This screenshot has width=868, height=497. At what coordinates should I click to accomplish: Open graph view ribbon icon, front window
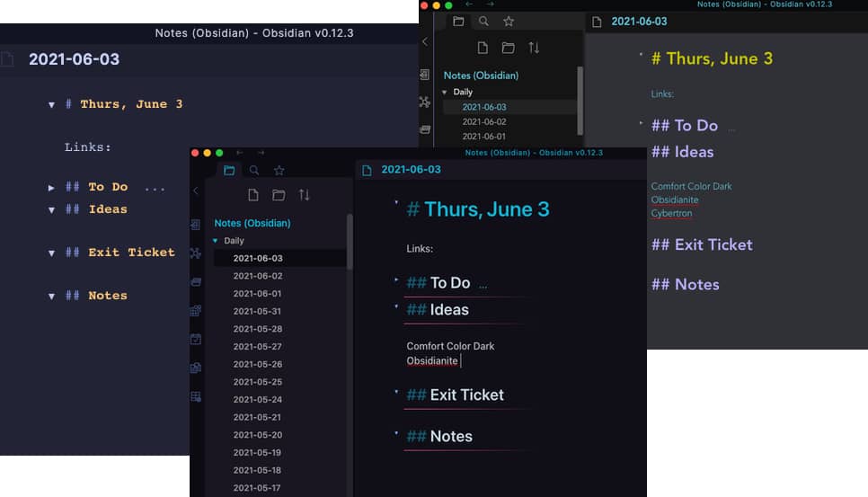click(195, 253)
